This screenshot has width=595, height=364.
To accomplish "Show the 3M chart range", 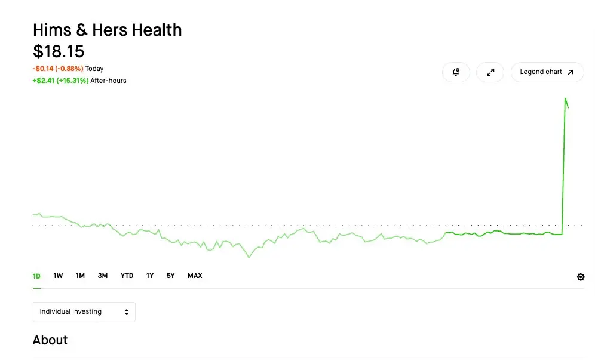I will [x=103, y=276].
